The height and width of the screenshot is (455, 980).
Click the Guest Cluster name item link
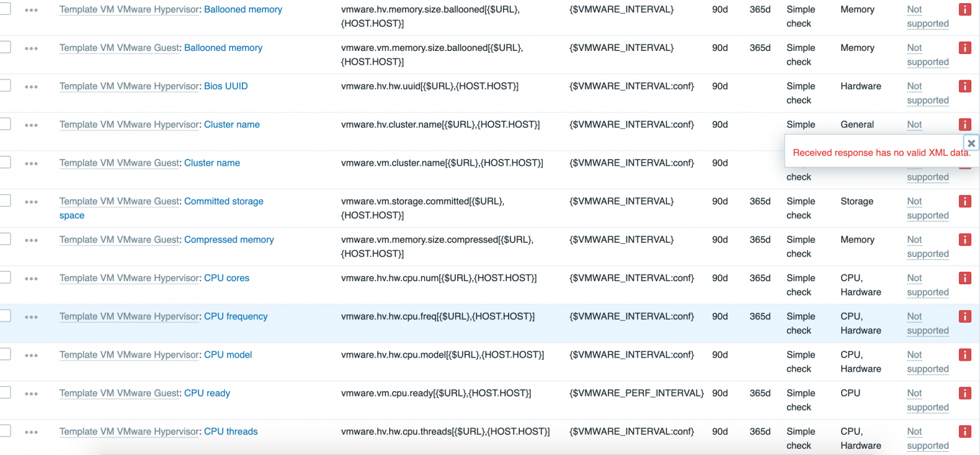(212, 163)
